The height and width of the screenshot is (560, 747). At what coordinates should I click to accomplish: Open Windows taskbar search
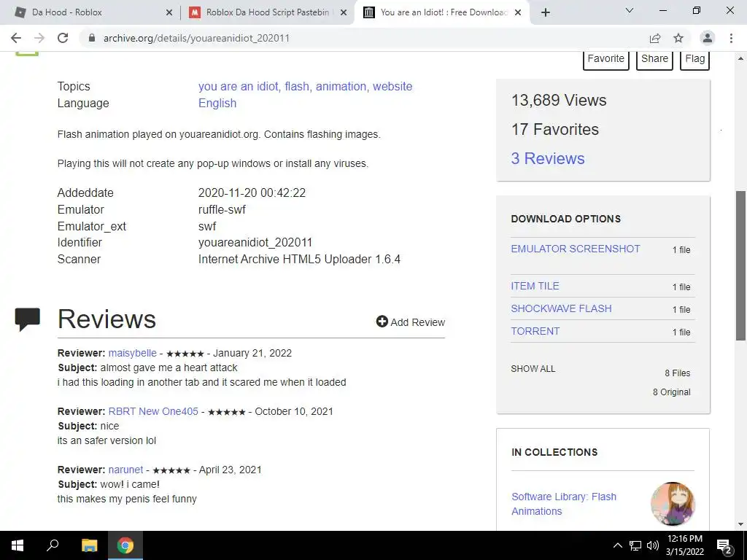click(x=53, y=545)
